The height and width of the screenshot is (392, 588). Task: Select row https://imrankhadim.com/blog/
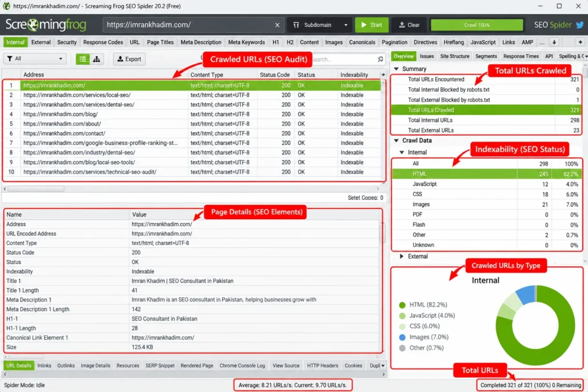coord(192,114)
